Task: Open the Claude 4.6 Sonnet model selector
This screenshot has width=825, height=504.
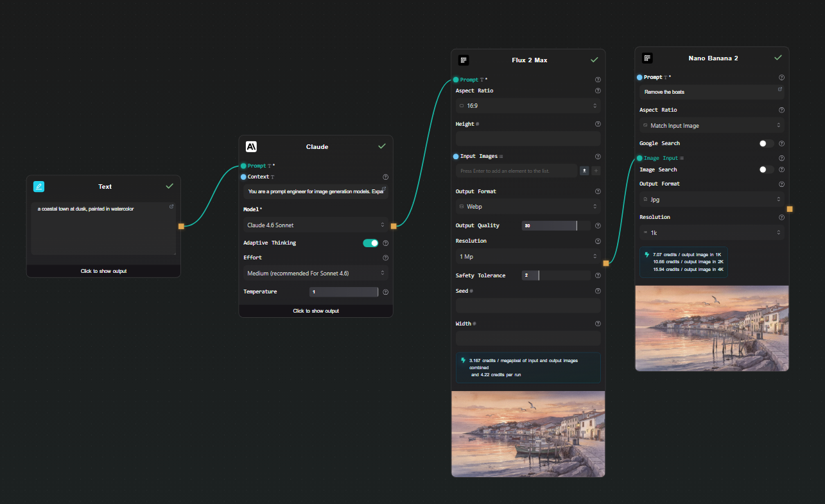Action: pyautogui.click(x=315, y=225)
